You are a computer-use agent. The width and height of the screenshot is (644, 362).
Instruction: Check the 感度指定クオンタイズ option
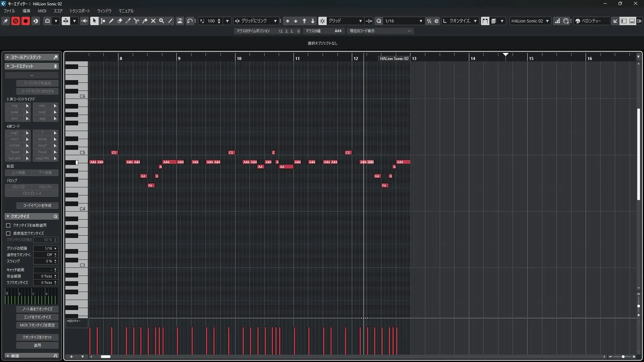pyautogui.click(x=8, y=233)
